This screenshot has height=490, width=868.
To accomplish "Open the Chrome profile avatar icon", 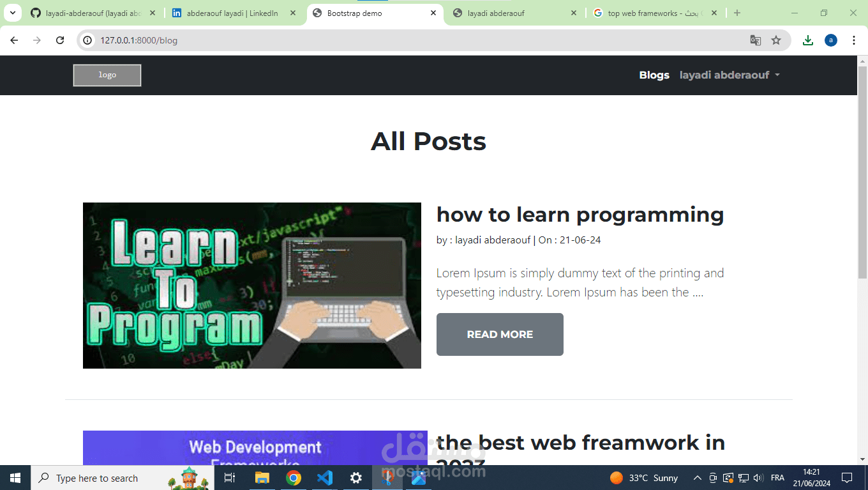I will (x=830, y=40).
